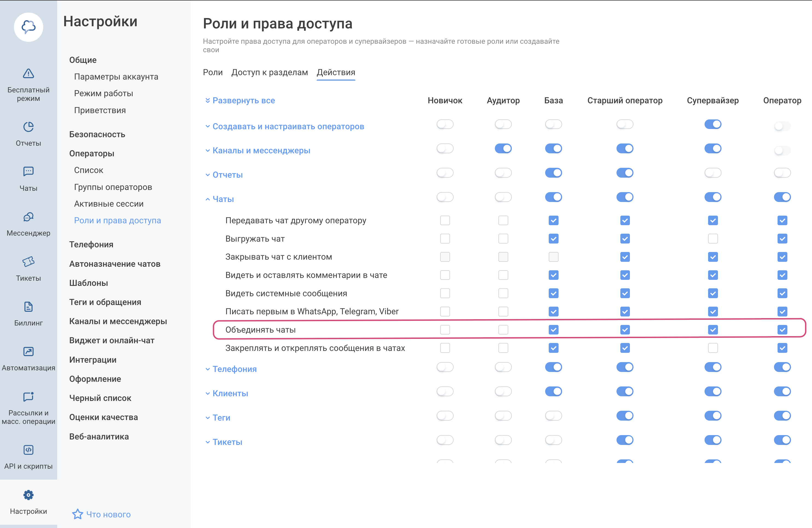Check Выгружать чат for Супервайзер
Screen dimensions: 812x528
(x=712, y=238)
